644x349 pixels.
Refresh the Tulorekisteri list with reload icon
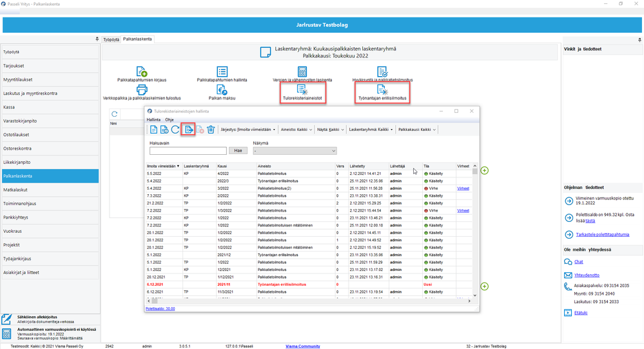click(175, 130)
